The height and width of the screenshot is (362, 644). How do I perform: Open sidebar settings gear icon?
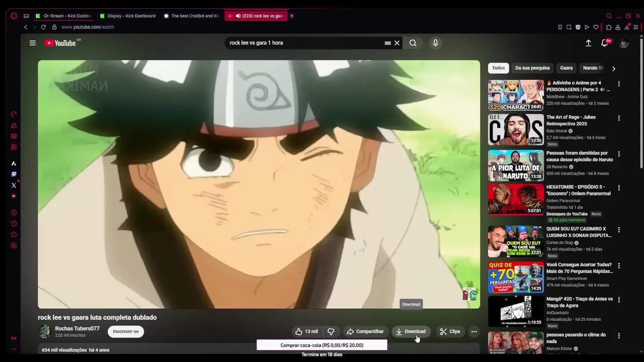(x=14, y=246)
